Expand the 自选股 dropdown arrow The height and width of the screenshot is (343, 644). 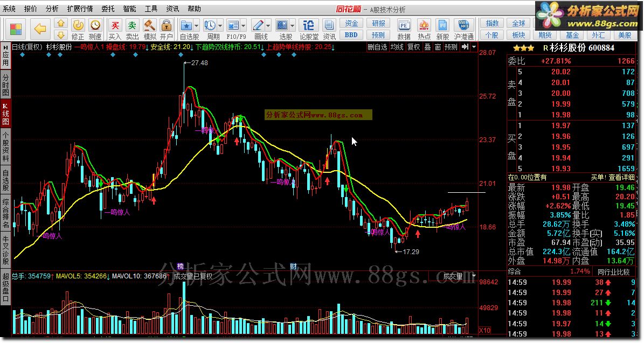(x=196, y=26)
